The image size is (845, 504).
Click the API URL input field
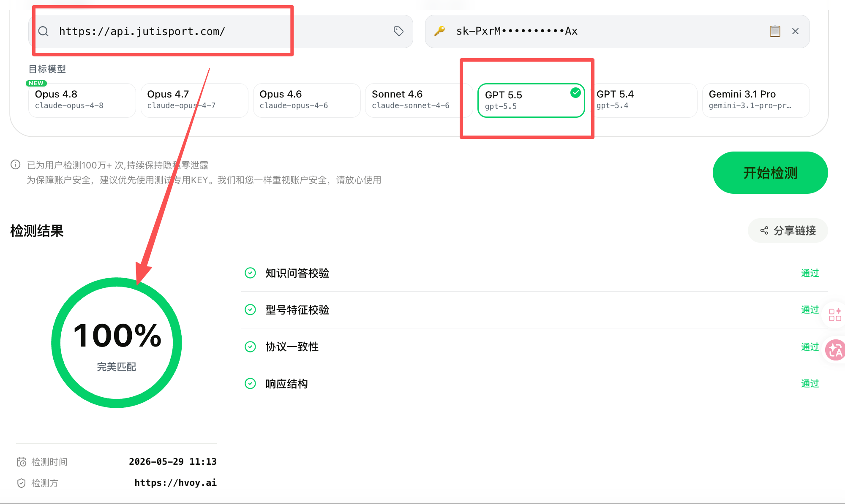(x=221, y=31)
